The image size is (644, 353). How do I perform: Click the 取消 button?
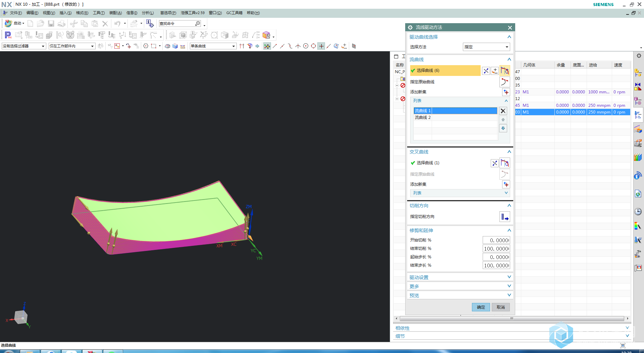pyautogui.click(x=501, y=307)
